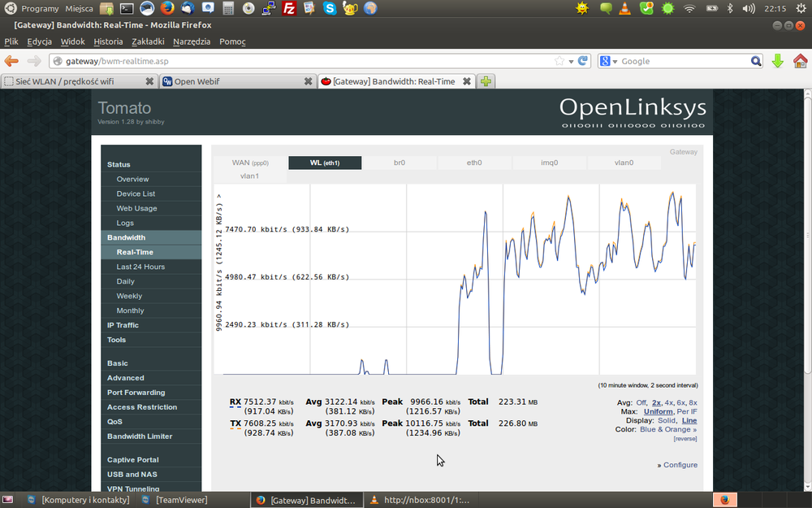Open the Configure link

(x=680, y=465)
